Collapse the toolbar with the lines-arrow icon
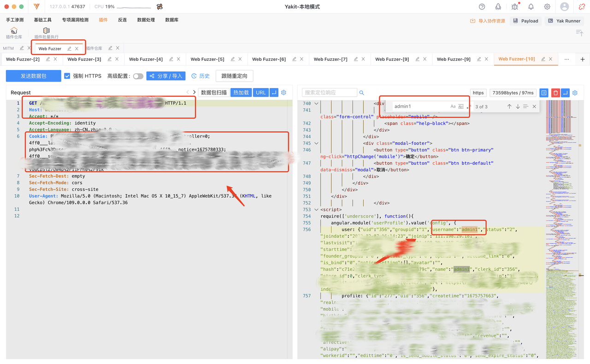The image size is (590, 364). pos(580,32)
